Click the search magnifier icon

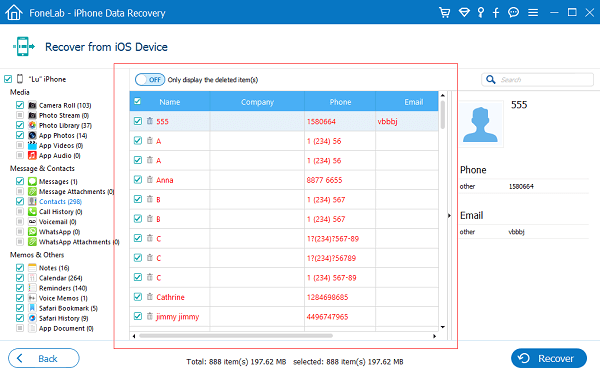[491, 79]
